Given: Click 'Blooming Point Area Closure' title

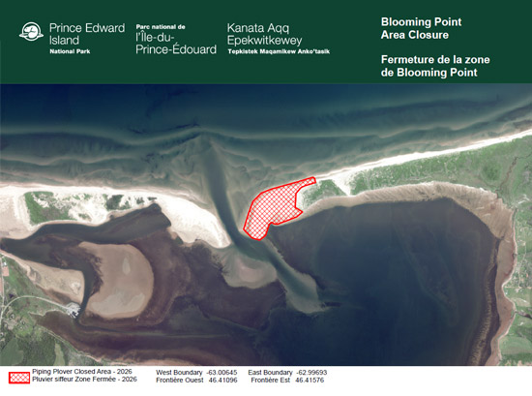Looking at the screenshot, I should [x=421, y=28].
